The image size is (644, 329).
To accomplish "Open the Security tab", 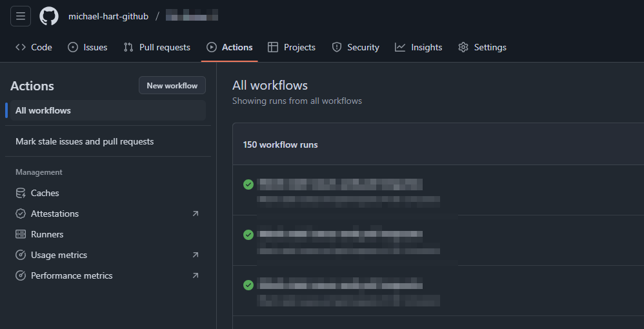I will (x=356, y=47).
